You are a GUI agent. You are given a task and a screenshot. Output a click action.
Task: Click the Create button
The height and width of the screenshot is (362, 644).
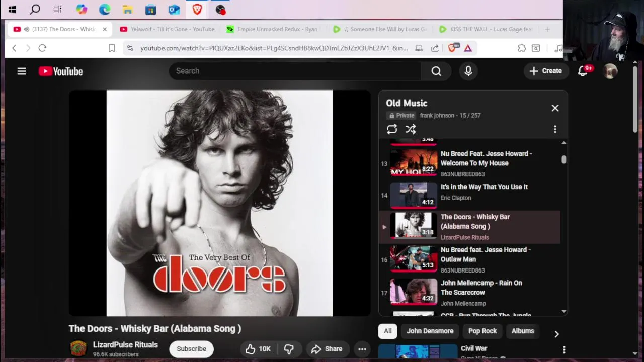click(545, 71)
